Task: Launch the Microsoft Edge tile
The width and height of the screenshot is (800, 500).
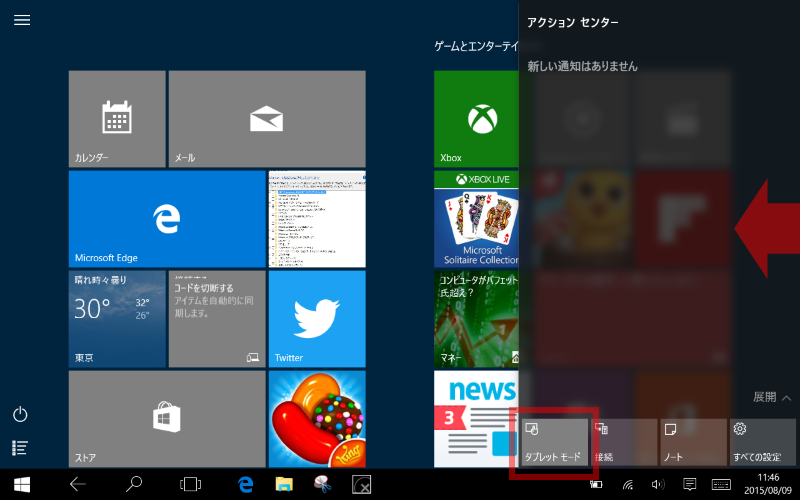Action: [x=167, y=219]
